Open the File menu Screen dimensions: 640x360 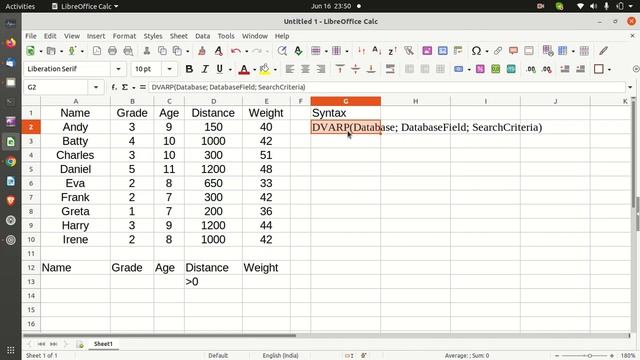click(x=31, y=36)
